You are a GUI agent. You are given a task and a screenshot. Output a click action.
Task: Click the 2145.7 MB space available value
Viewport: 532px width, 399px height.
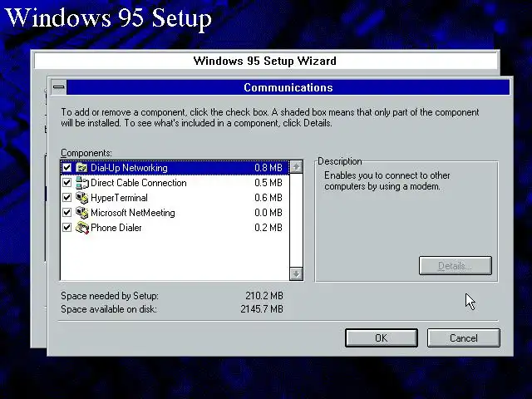click(262, 308)
